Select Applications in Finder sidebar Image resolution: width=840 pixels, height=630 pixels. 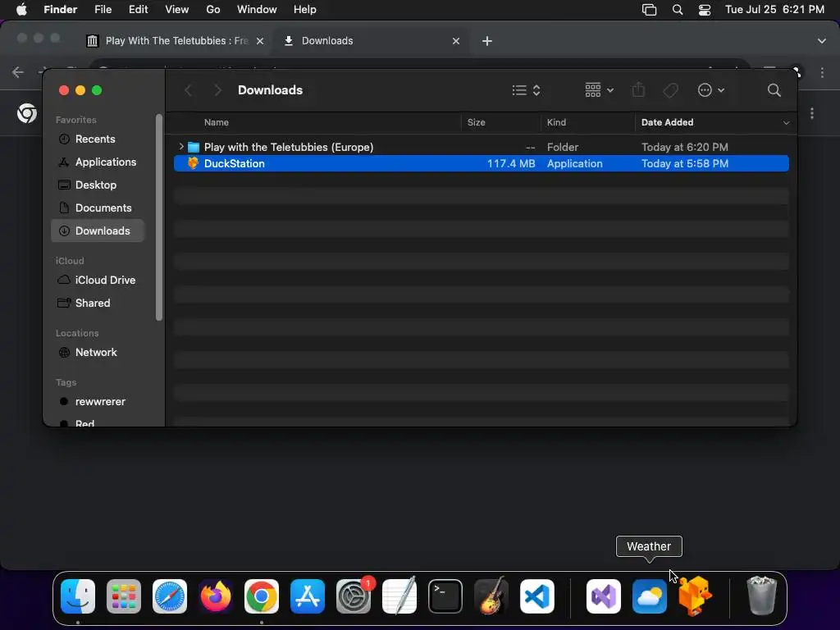coord(98,162)
